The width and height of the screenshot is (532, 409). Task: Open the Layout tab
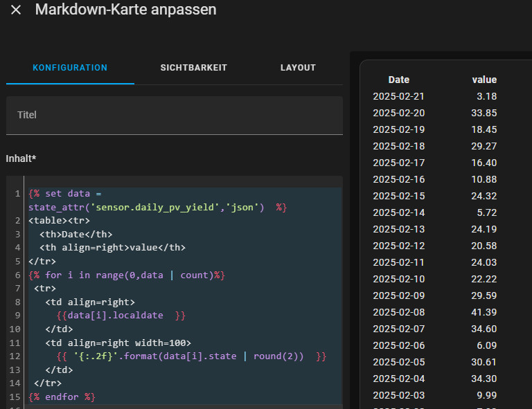tap(298, 68)
